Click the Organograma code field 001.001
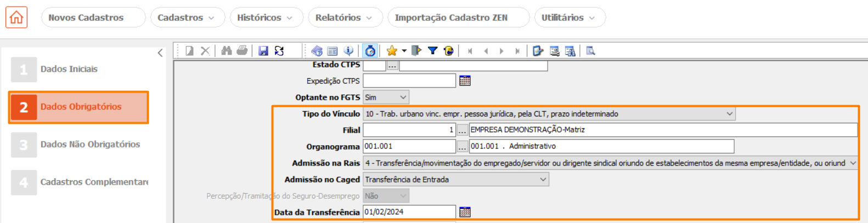The width and height of the screenshot is (868, 223). coord(409,146)
